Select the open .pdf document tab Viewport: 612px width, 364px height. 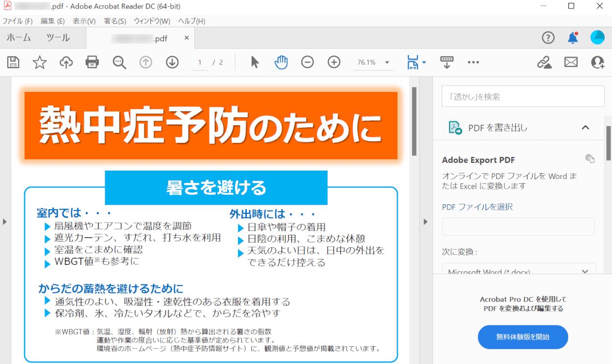tap(140, 39)
